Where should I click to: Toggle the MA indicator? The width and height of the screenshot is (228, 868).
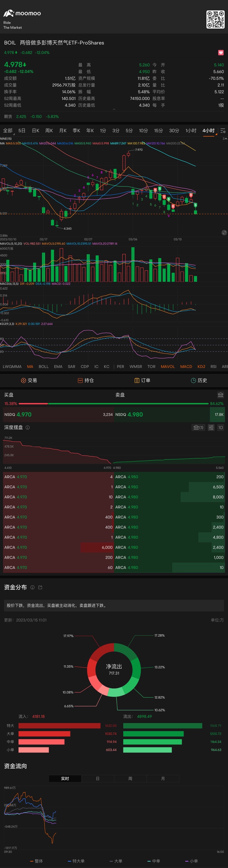pos(30,367)
